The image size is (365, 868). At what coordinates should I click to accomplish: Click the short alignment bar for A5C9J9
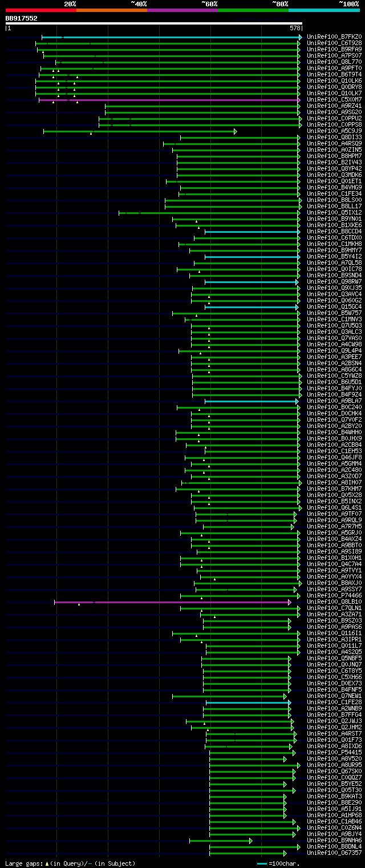pyautogui.click(x=140, y=131)
